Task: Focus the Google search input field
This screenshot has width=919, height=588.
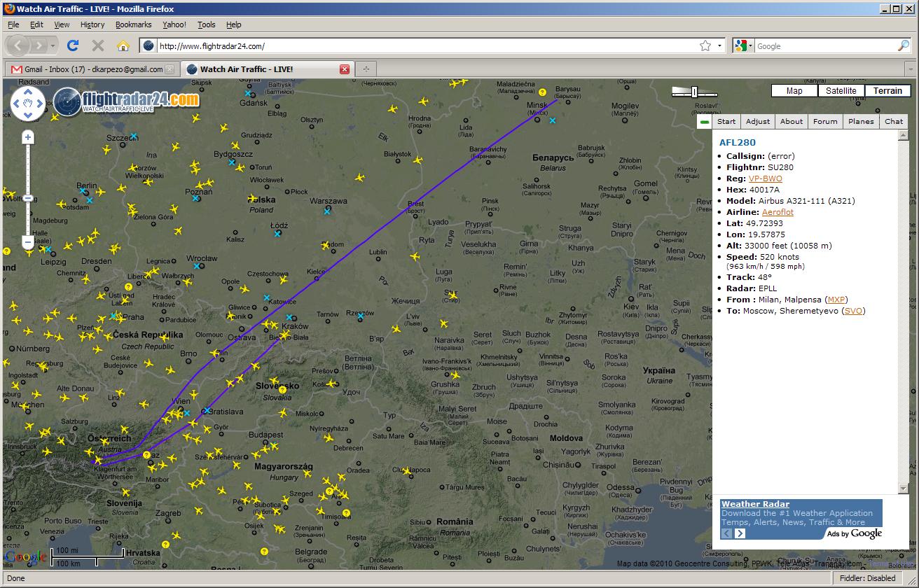Action: (825, 46)
